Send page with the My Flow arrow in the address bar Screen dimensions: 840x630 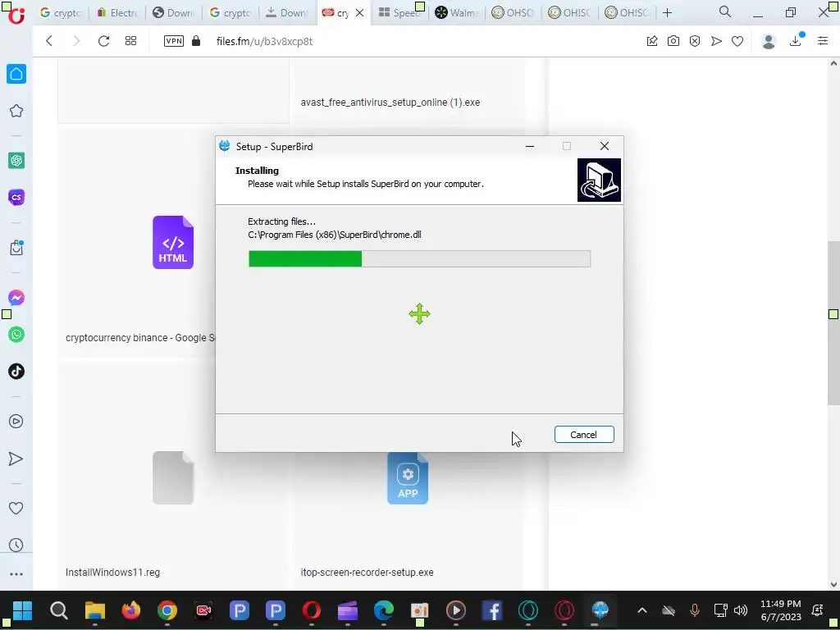pyautogui.click(x=716, y=41)
